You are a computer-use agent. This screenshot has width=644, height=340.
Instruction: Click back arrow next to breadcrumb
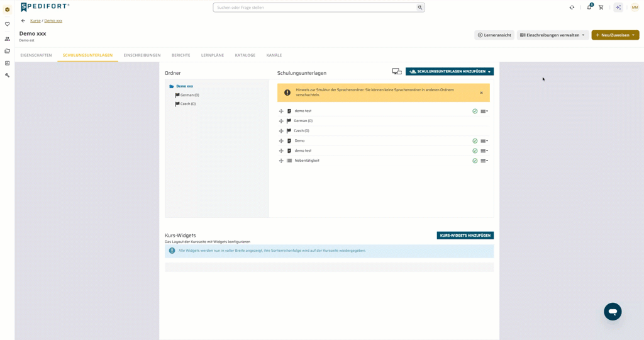[23, 21]
